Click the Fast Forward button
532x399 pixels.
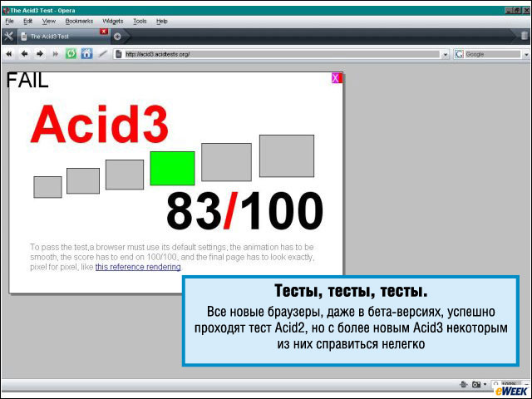pos(55,54)
